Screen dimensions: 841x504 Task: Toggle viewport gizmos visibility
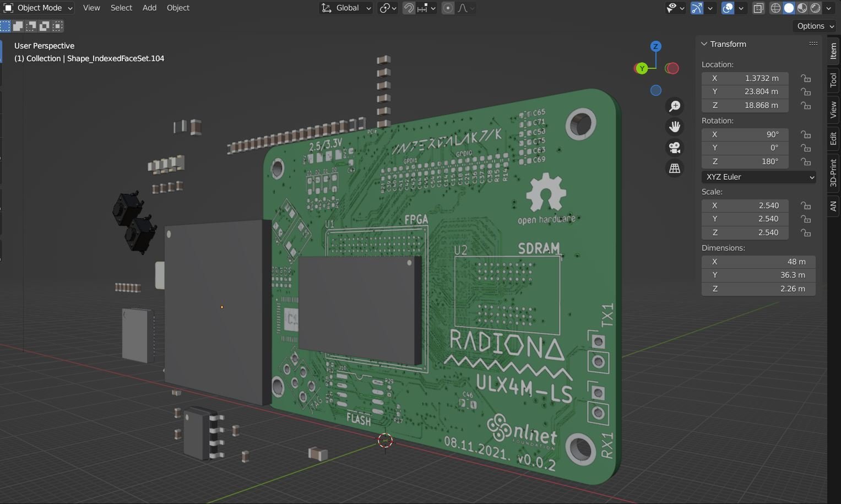[x=697, y=8]
